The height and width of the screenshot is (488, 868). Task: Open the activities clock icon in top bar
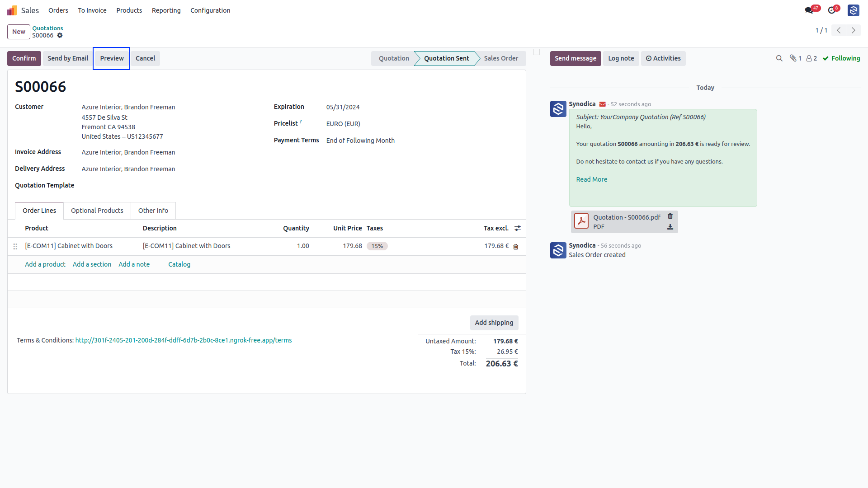[831, 10]
